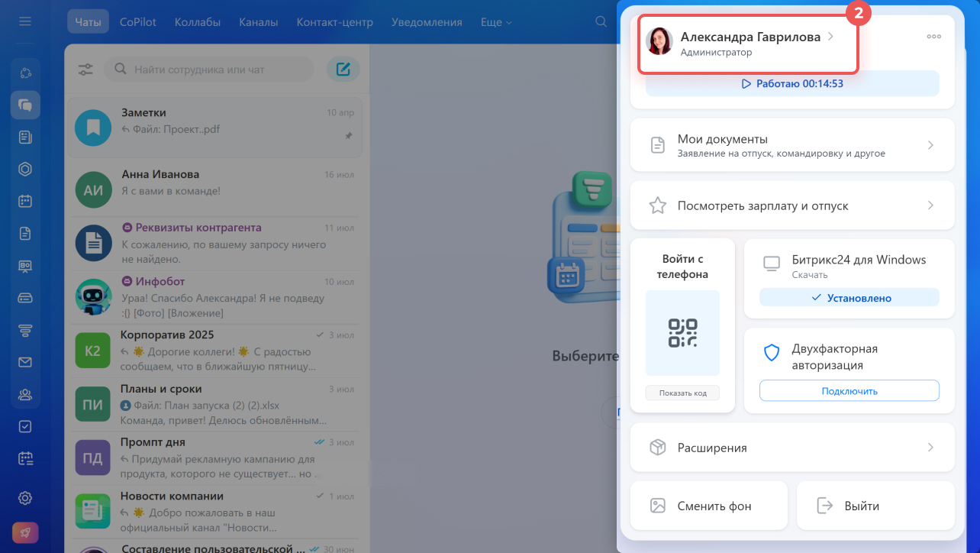Switch to the Чаты tab
The image size is (980, 553).
click(x=88, y=22)
